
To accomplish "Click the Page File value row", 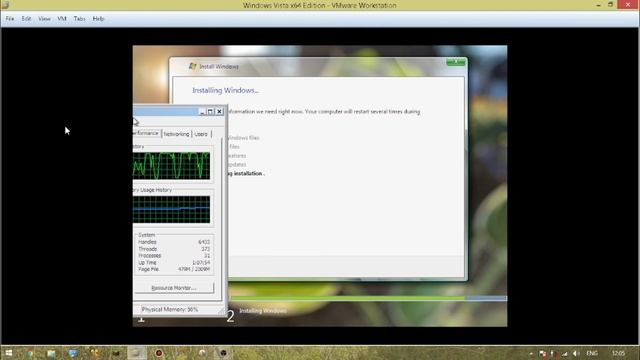I will 174,269.
